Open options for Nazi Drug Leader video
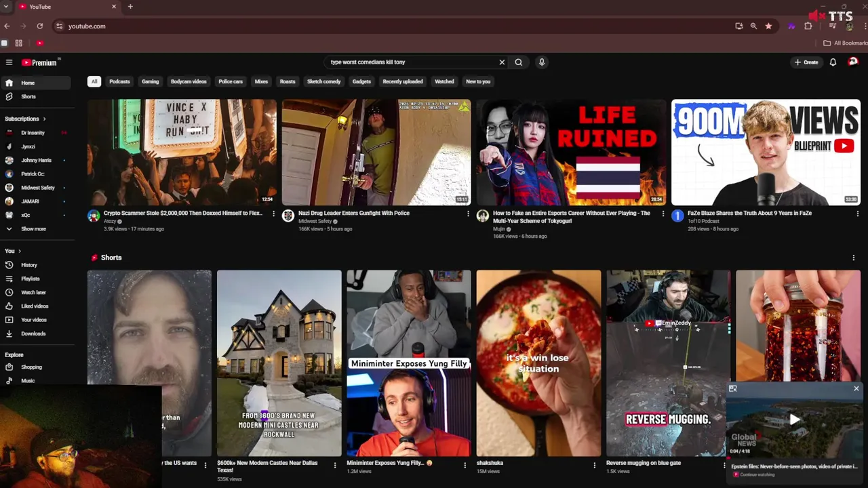This screenshot has height=488, width=868. click(468, 213)
